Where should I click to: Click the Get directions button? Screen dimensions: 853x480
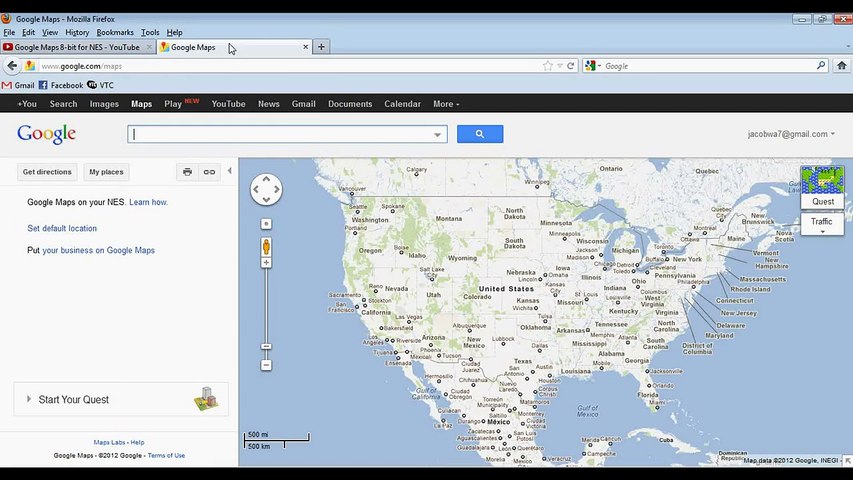point(47,172)
